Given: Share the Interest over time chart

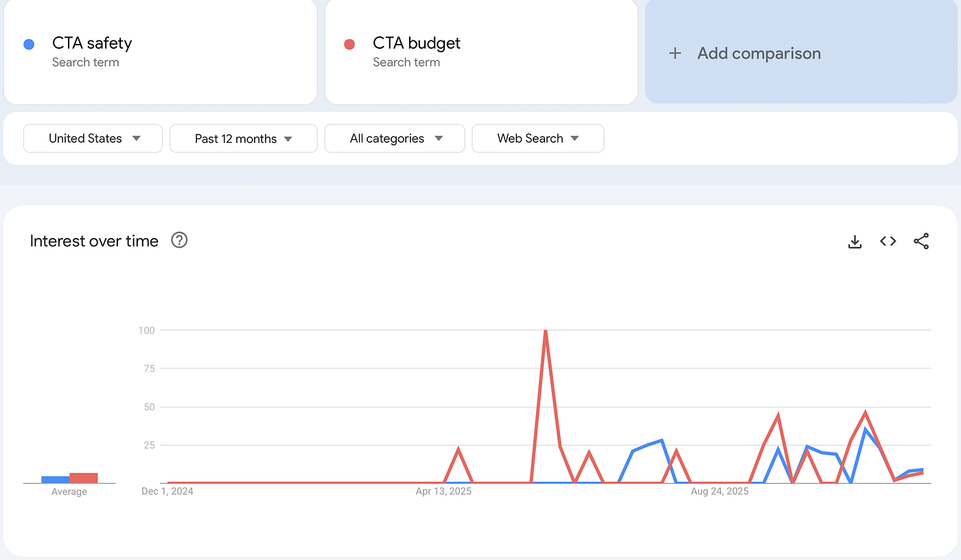Looking at the screenshot, I should pos(921,242).
